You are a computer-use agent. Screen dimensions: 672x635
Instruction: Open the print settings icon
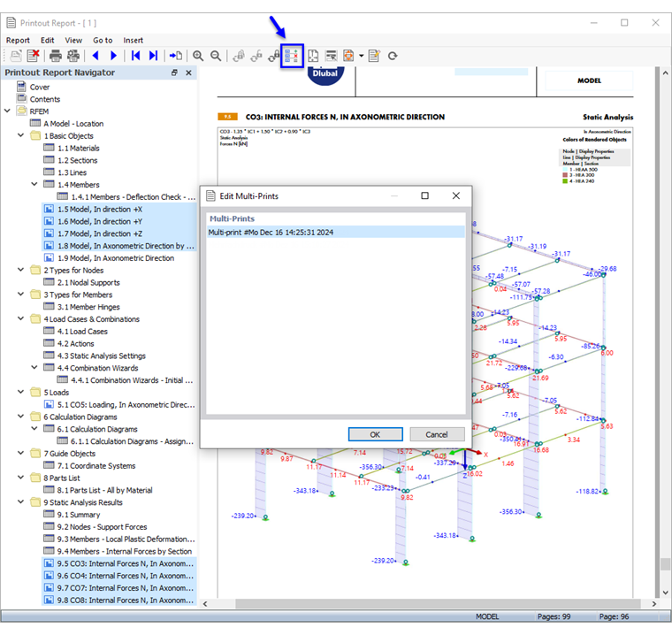73,56
